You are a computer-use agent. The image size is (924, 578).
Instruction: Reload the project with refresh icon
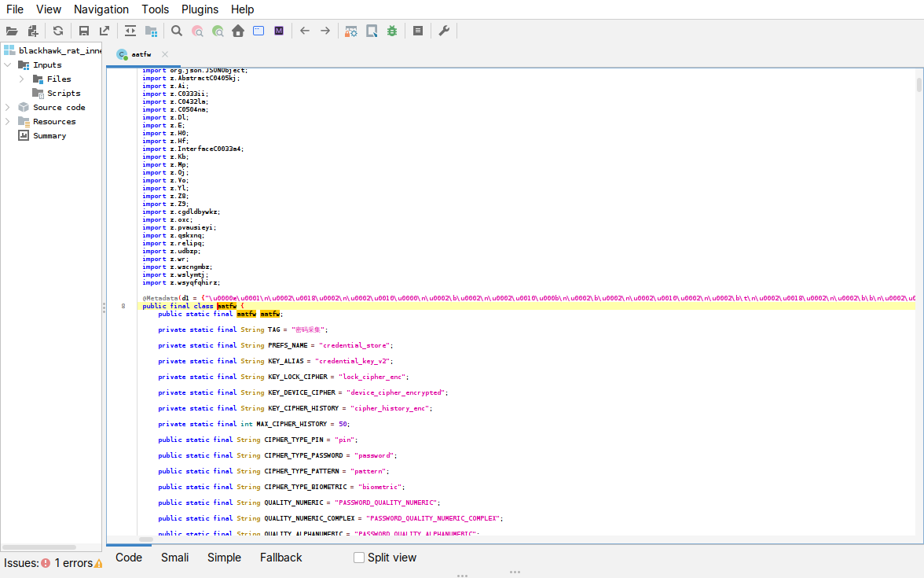[x=58, y=31]
